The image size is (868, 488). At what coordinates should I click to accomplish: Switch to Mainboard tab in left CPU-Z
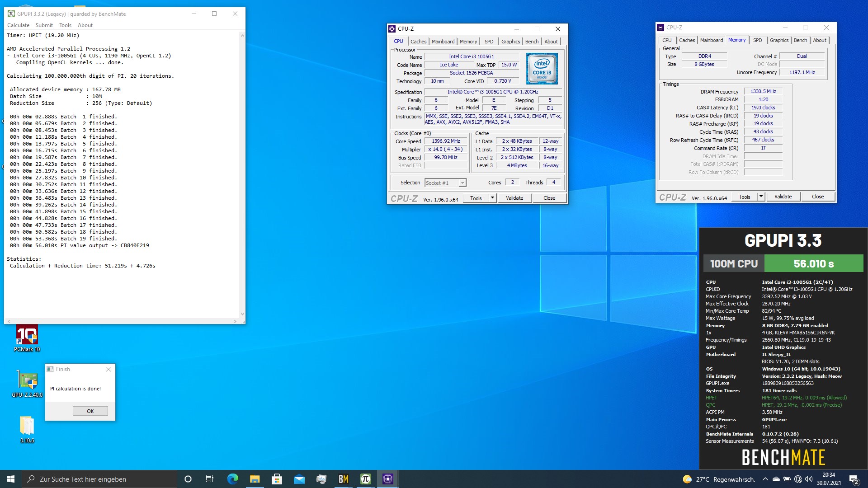click(443, 42)
